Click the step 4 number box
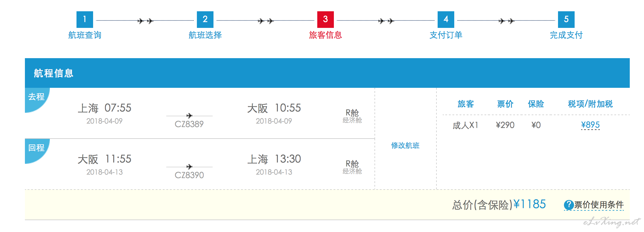 point(446,20)
